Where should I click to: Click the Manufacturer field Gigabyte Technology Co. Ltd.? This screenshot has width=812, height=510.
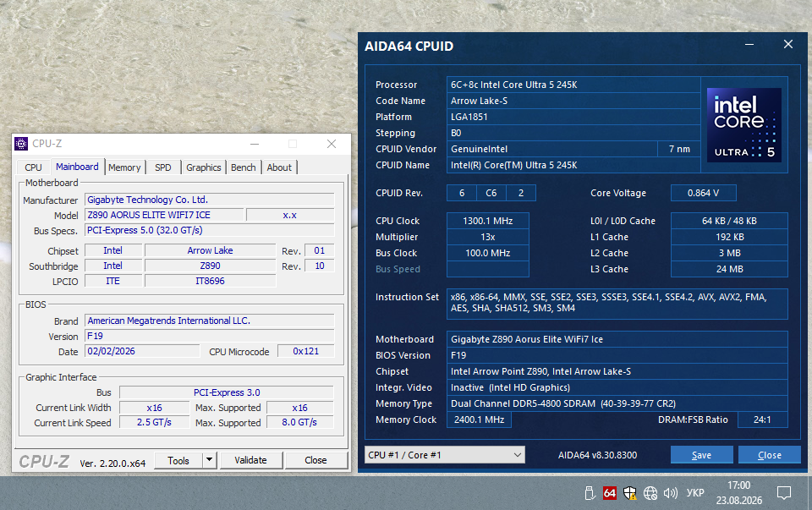[210, 200]
